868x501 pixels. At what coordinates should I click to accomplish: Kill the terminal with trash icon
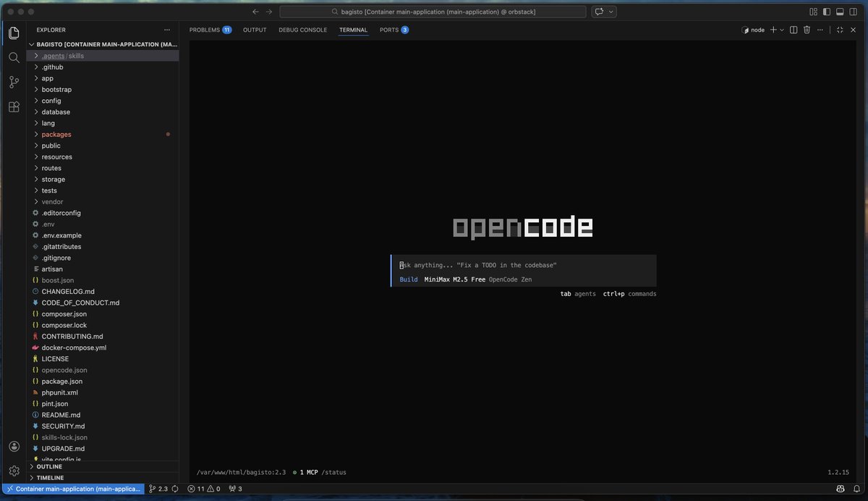pyautogui.click(x=807, y=30)
